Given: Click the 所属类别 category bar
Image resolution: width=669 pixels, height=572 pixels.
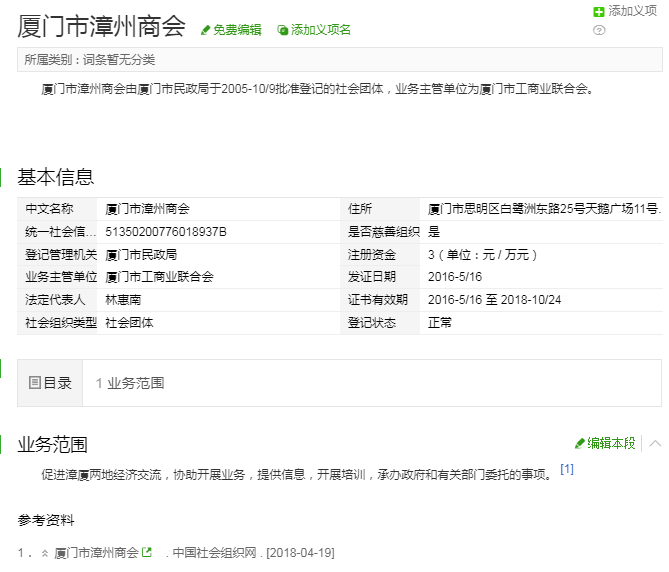Looking at the screenshot, I should (x=340, y=60).
